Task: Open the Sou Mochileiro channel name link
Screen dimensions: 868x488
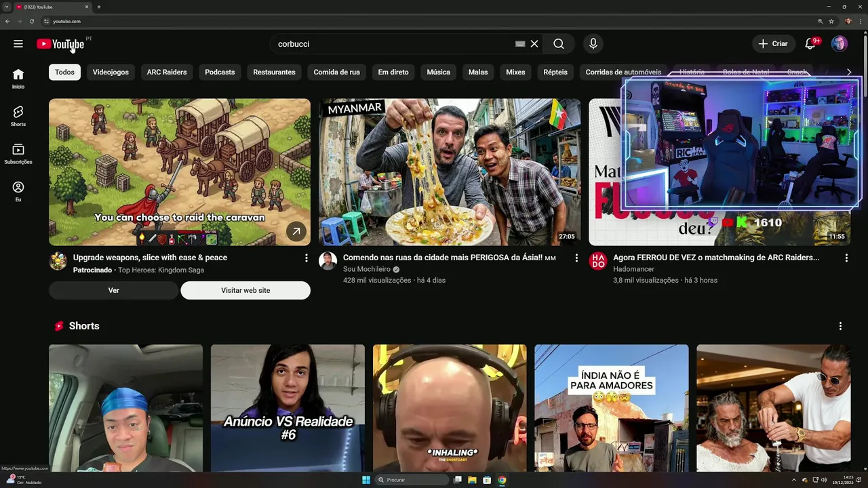Action: (367, 269)
